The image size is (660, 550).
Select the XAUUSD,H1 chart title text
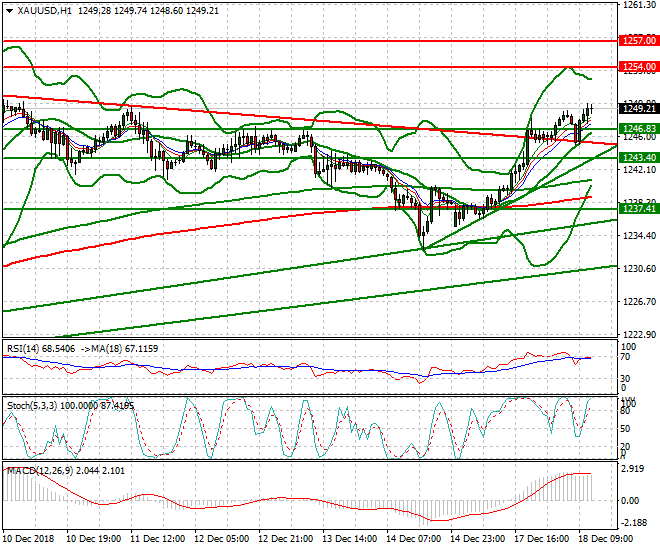pos(45,11)
